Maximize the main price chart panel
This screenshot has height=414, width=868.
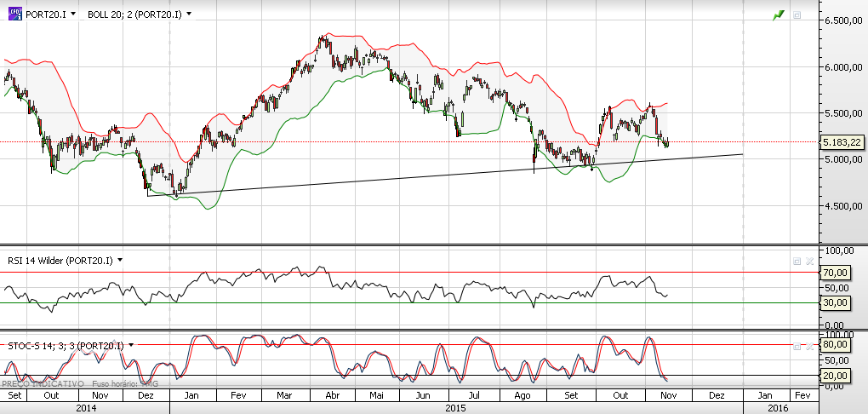point(797,15)
